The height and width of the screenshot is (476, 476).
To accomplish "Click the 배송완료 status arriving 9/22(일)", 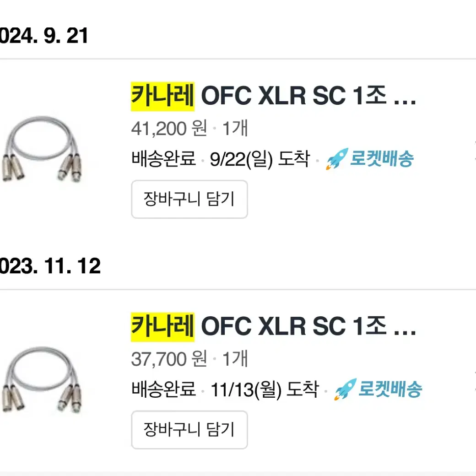I will click(163, 160).
